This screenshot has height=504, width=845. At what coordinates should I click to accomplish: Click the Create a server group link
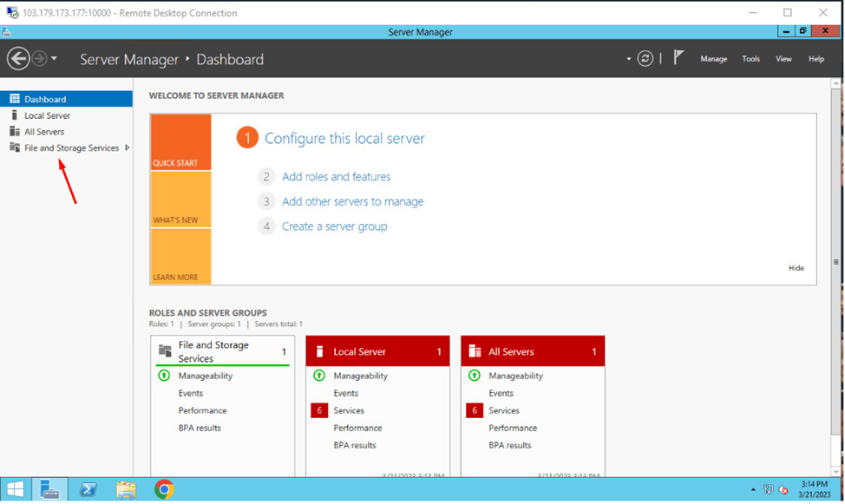pos(334,226)
